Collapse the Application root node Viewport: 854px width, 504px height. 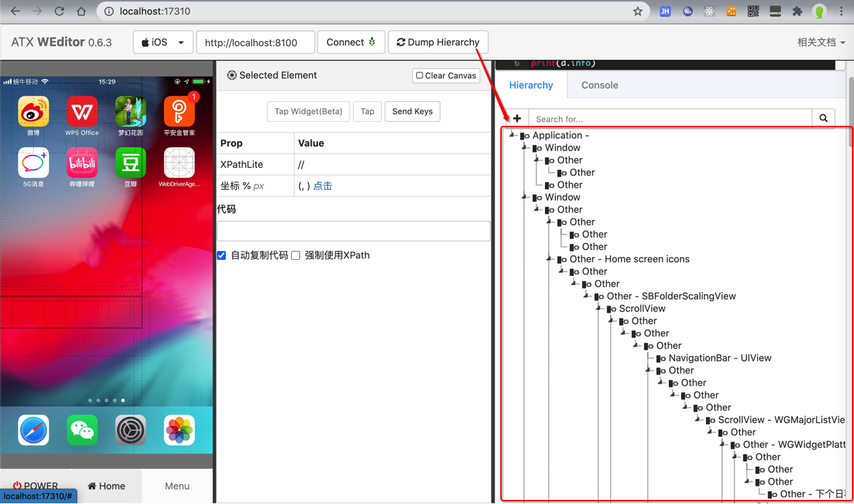pyautogui.click(x=512, y=135)
